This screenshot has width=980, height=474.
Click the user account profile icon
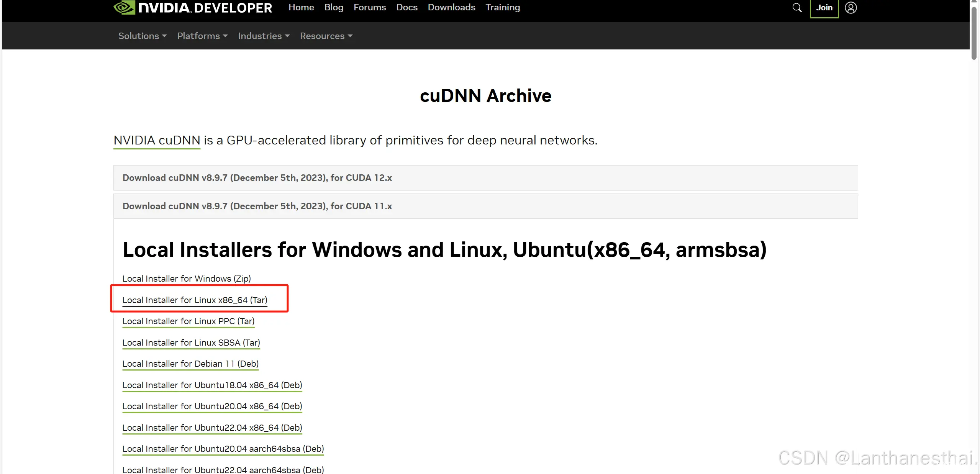click(x=851, y=8)
